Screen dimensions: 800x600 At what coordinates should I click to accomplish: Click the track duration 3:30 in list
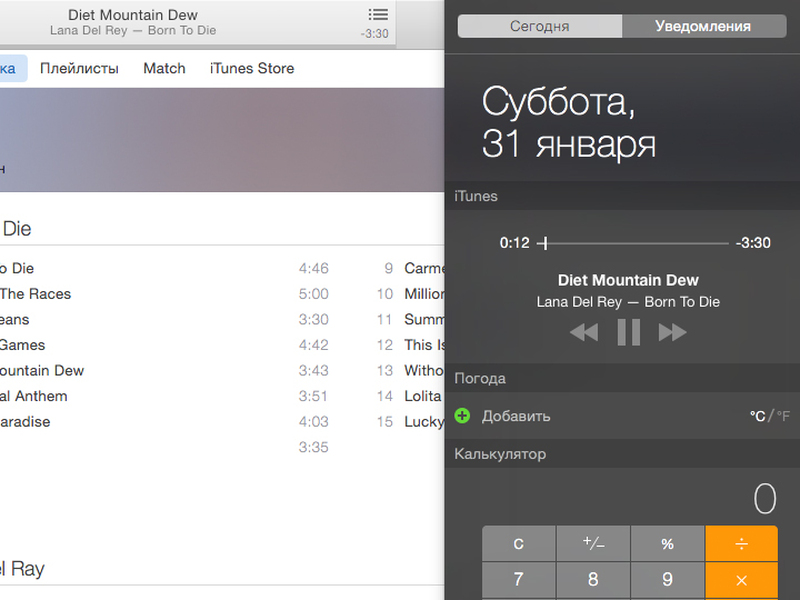[313, 319]
